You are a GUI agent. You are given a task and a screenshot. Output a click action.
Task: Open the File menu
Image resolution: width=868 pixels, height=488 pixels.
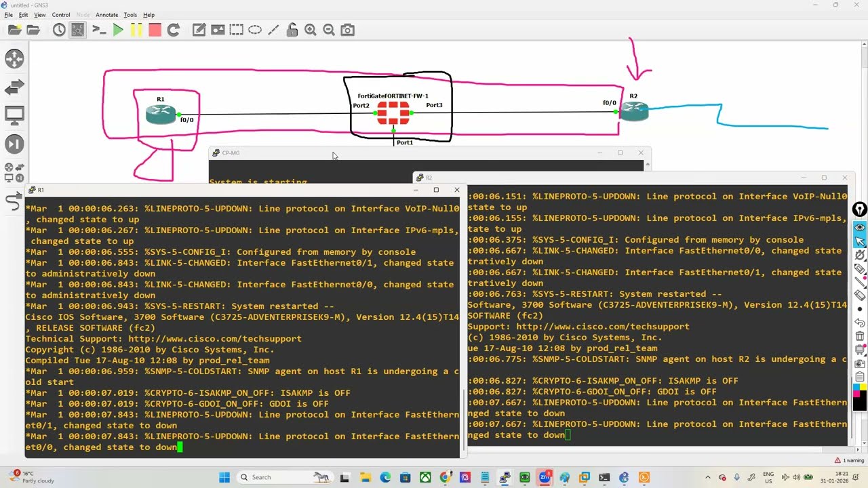tap(9, 15)
